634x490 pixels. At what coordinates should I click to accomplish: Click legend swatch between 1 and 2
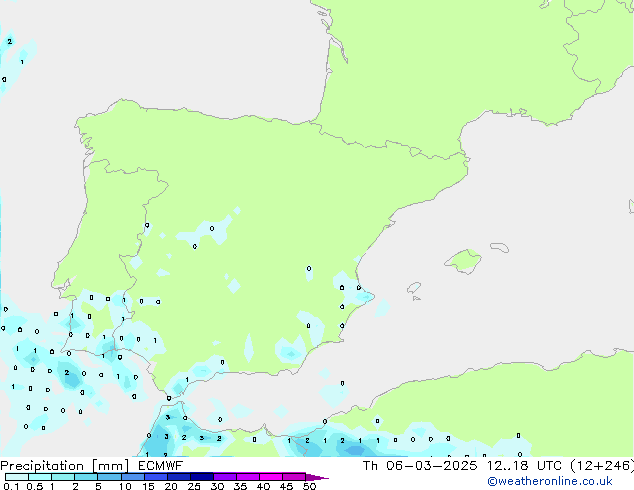(63, 477)
